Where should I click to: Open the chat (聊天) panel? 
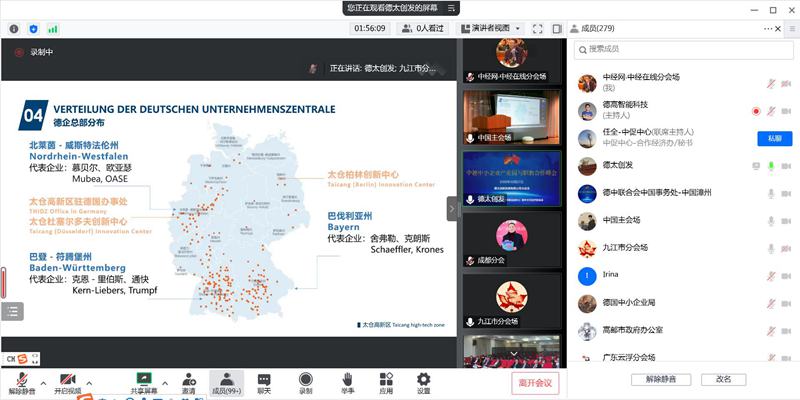[264, 380]
